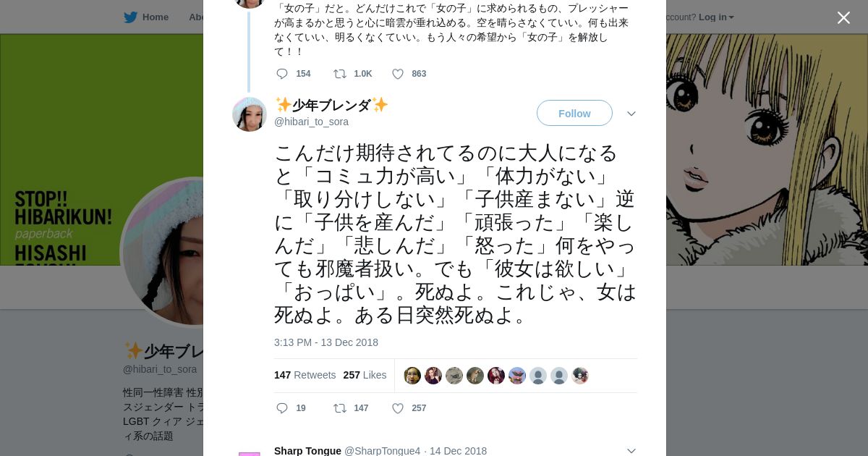Open the tweet timestamp 3:13 PM - 13 Dec 2018

[x=325, y=342]
